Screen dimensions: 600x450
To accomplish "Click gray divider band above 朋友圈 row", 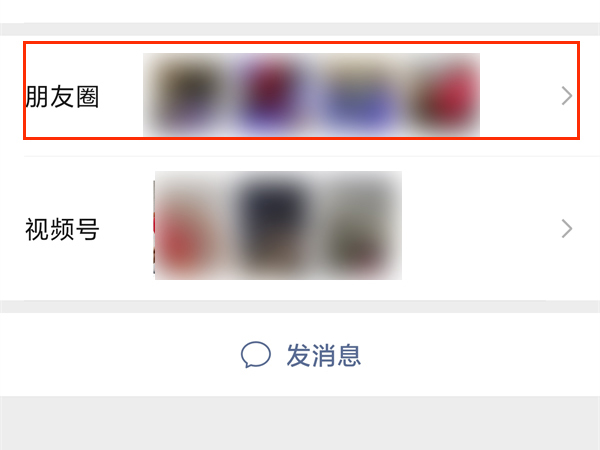I will [300, 29].
